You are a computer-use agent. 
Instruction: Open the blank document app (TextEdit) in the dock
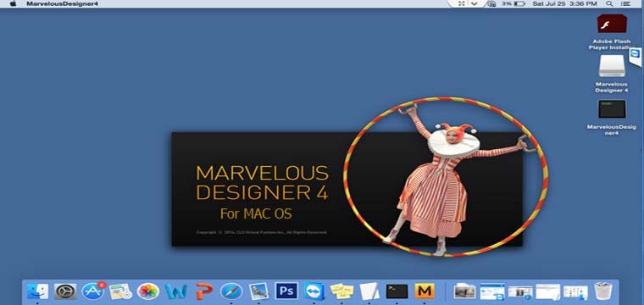click(x=369, y=291)
